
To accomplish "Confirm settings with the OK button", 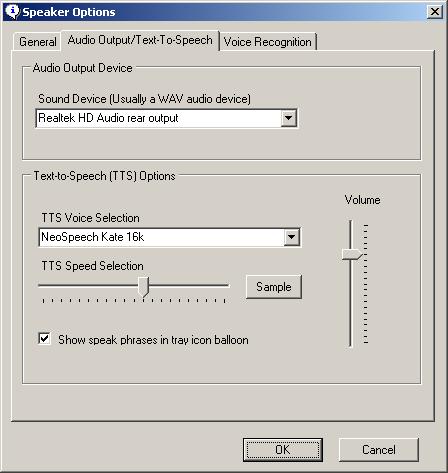I will pyautogui.click(x=283, y=450).
